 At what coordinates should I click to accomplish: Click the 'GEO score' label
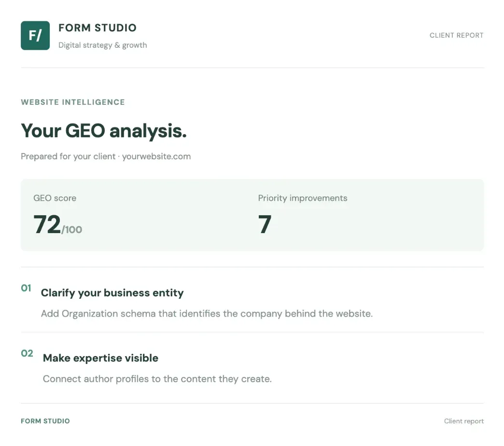click(x=55, y=198)
